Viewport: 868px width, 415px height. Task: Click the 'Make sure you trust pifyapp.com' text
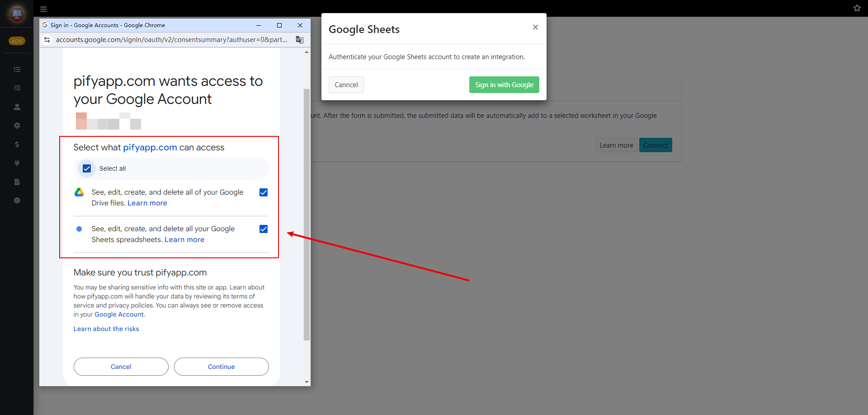point(140,273)
